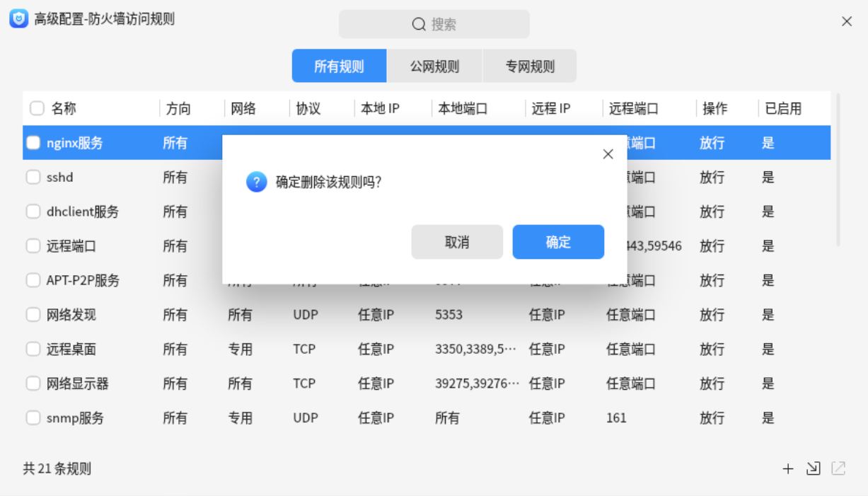Sort by the 远程 IP column header
The width and height of the screenshot is (868, 496).
pyautogui.click(x=550, y=108)
